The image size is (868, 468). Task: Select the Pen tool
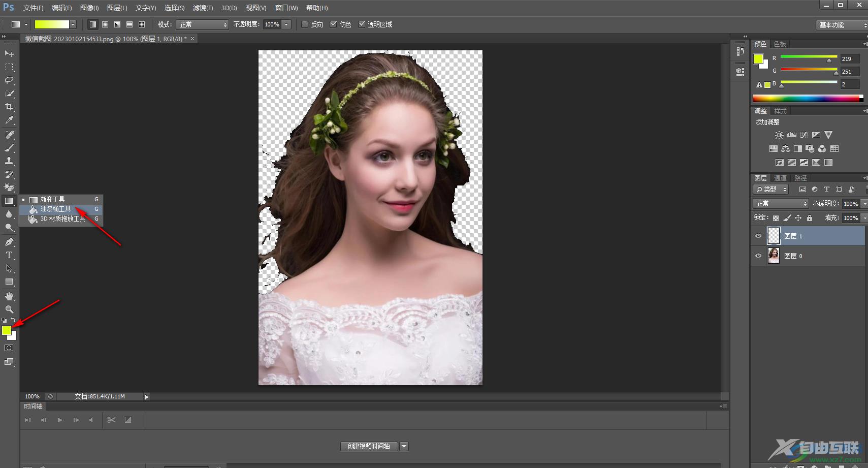point(9,242)
